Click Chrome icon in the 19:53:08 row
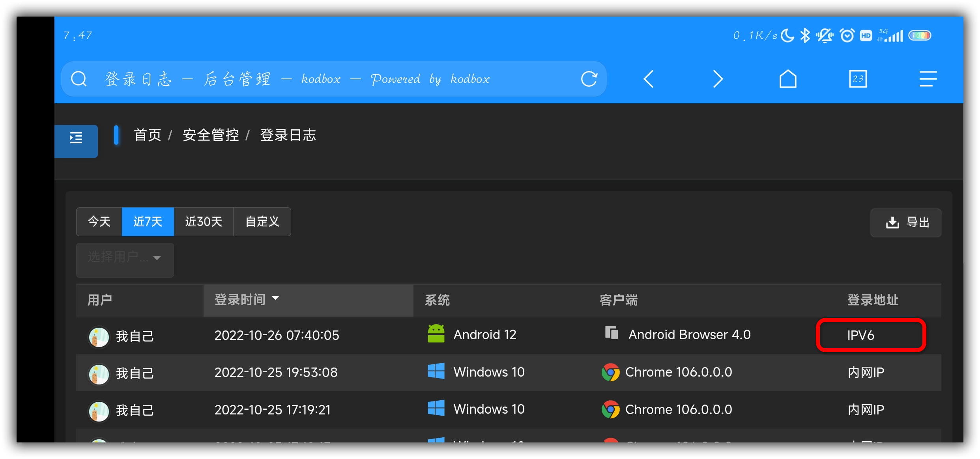The image size is (980, 459). (610, 372)
